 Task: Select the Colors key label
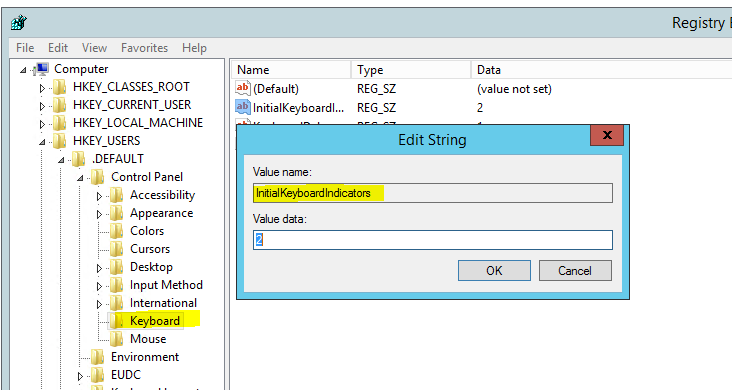[x=147, y=231]
